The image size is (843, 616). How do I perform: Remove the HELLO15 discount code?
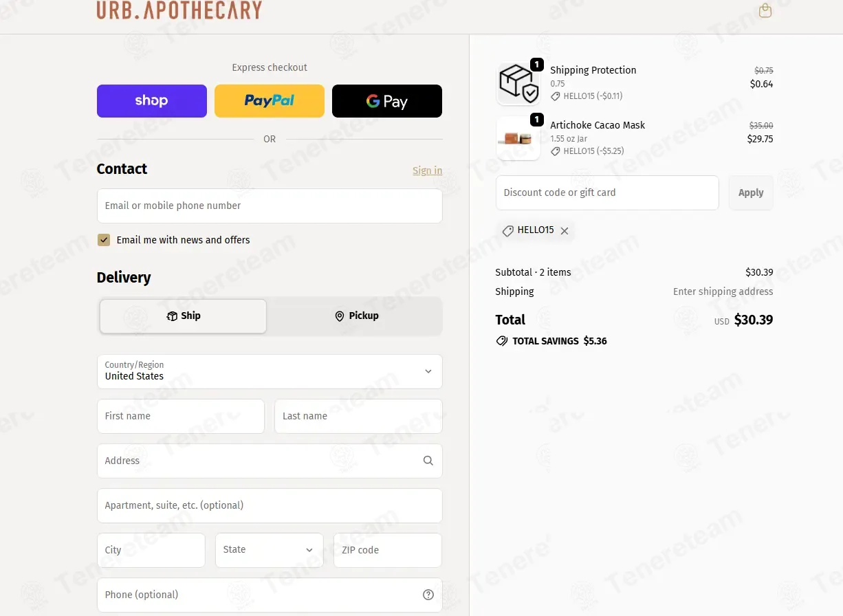coord(565,231)
